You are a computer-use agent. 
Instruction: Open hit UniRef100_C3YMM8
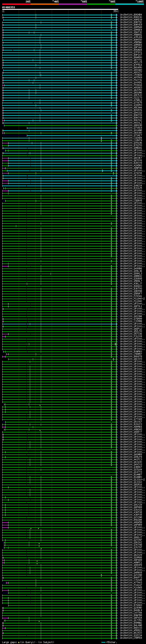(x=131, y=321)
